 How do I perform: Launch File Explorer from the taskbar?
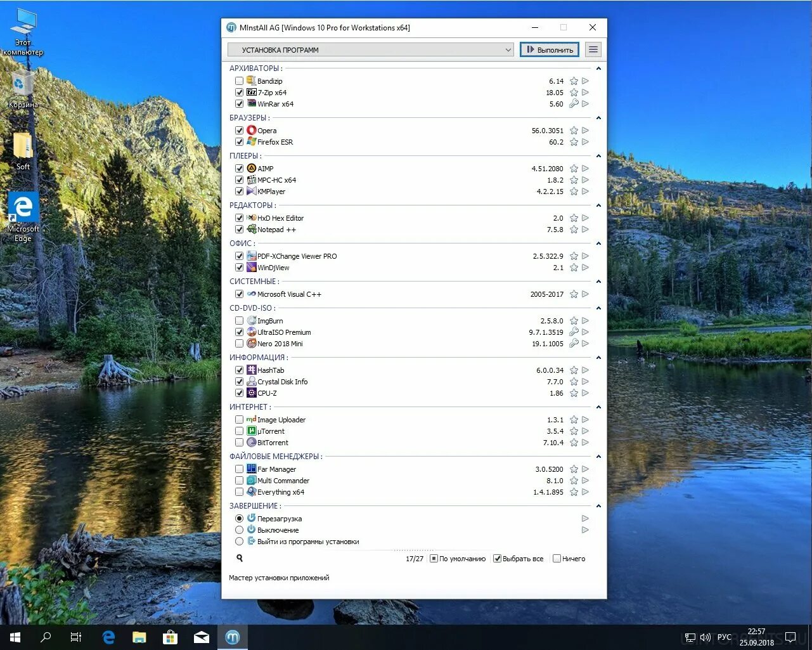[139, 637]
